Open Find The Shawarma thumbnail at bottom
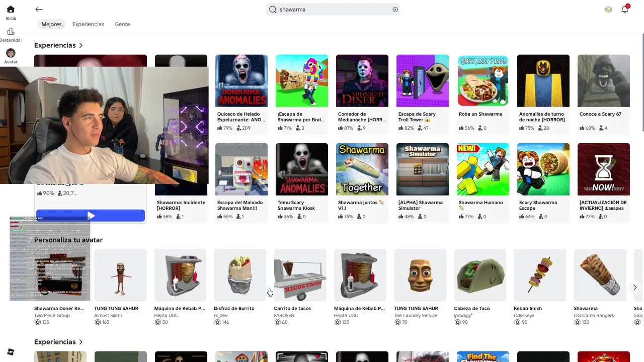Viewport: 644px width, 362px height. (x=483, y=356)
